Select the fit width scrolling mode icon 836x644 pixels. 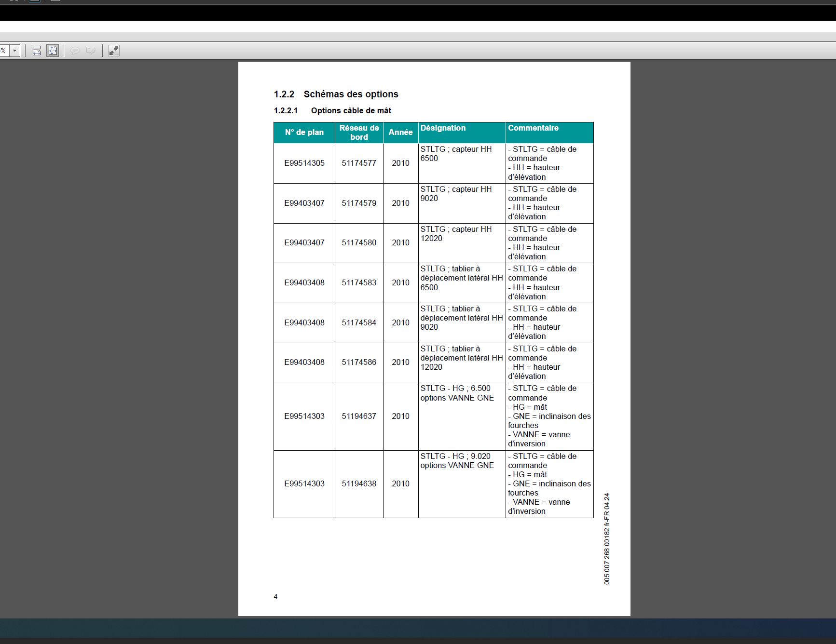tap(36, 51)
